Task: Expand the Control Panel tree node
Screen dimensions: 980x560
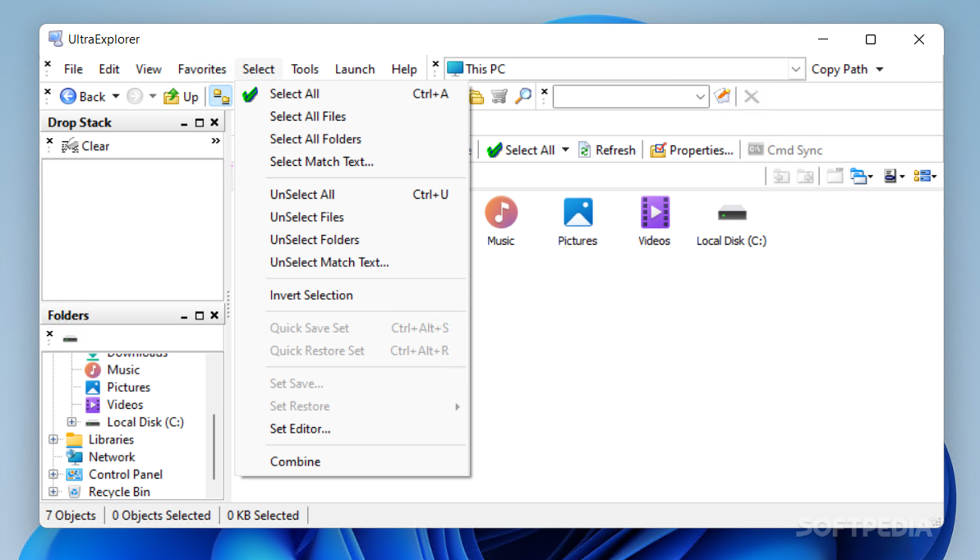Action: point(53,475)
